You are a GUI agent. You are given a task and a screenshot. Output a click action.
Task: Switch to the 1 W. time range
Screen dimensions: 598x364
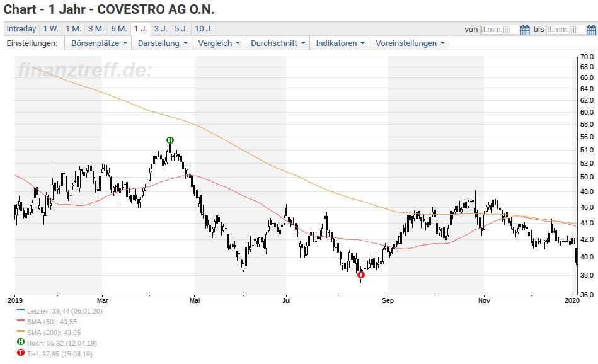(x=50, y=29)
